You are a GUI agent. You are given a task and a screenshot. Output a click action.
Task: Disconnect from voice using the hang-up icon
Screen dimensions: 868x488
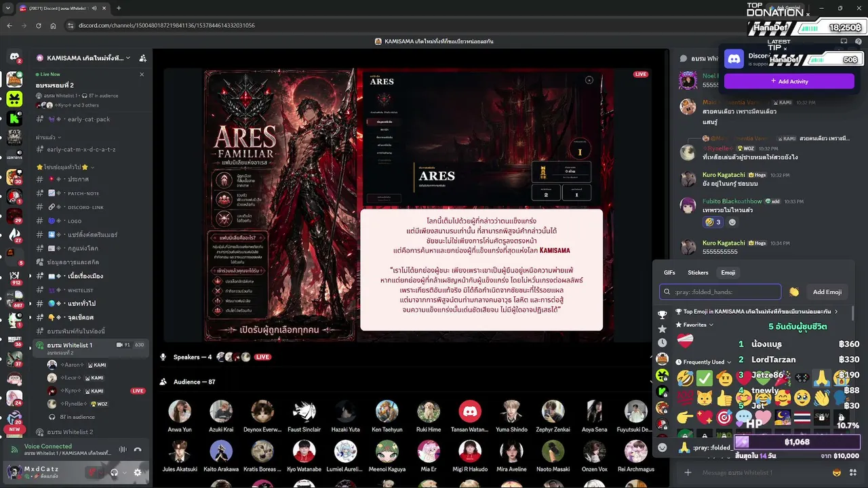point(138,449)
